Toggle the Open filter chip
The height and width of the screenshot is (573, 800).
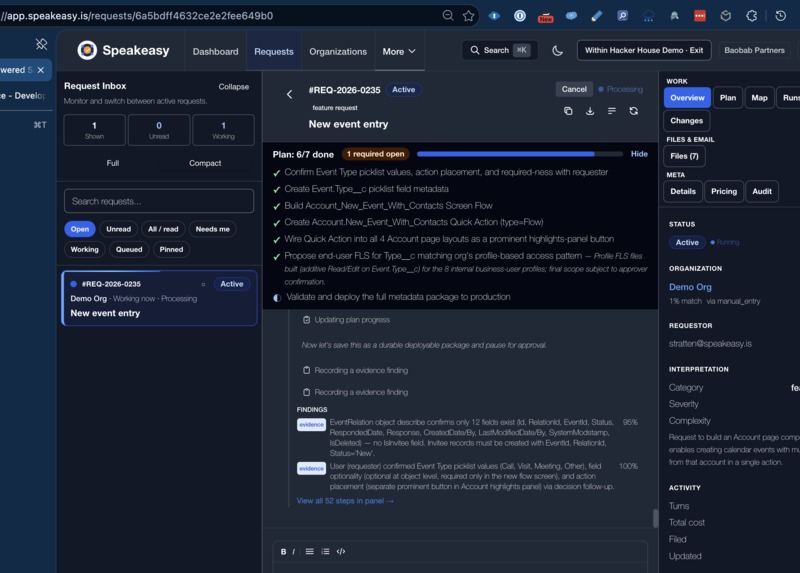80,229
